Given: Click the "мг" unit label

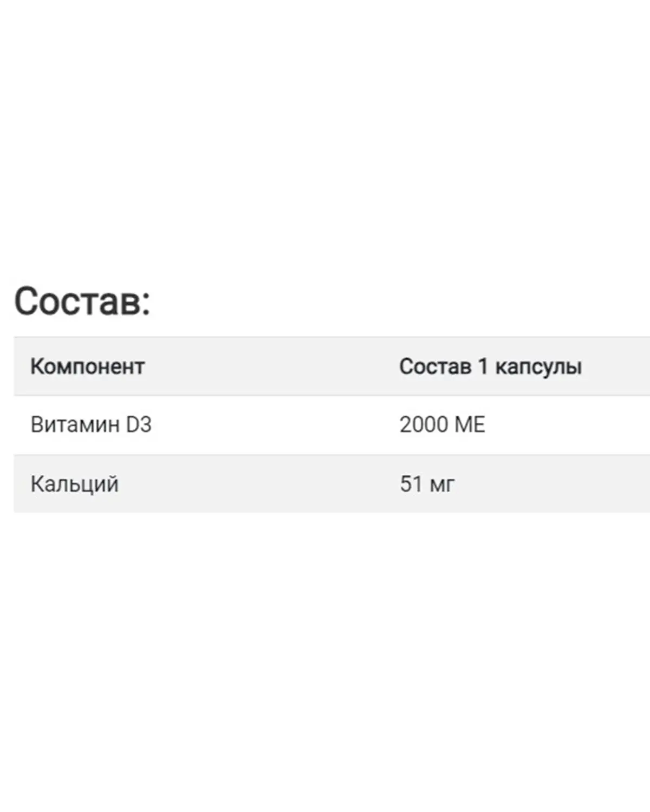Looking at the screenshot, I should point(442,484).
